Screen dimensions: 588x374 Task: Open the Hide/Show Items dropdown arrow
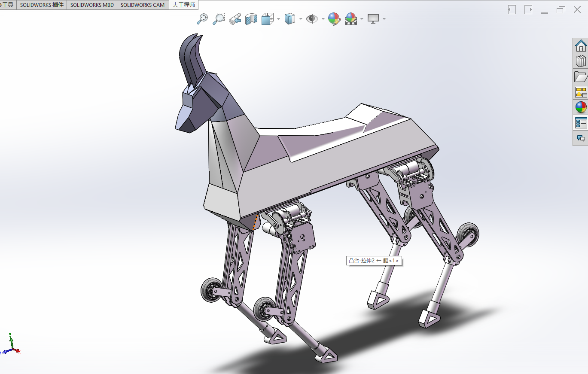point(323,19)
